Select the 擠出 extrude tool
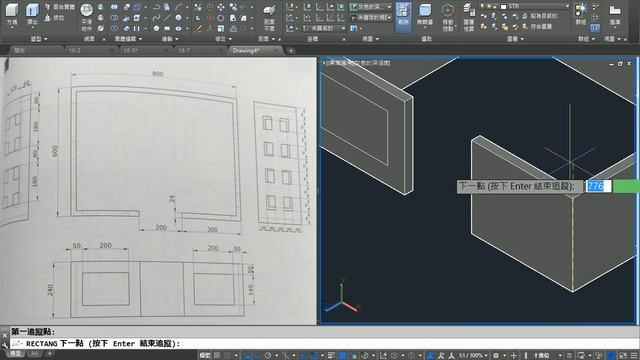The image size is (640, 360). click(32, 14)
